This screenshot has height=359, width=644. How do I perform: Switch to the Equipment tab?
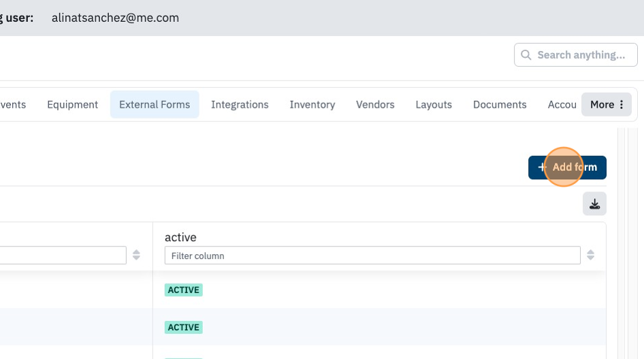(73, 105)
